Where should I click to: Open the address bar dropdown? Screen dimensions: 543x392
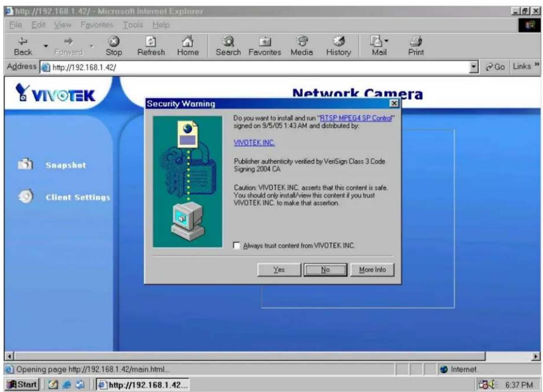point(474,68)
